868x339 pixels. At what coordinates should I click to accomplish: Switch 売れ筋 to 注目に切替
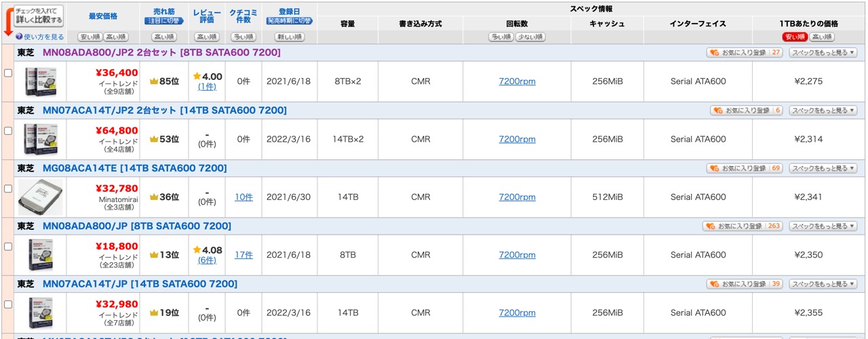pyautogui.click(x=165, y=22)
